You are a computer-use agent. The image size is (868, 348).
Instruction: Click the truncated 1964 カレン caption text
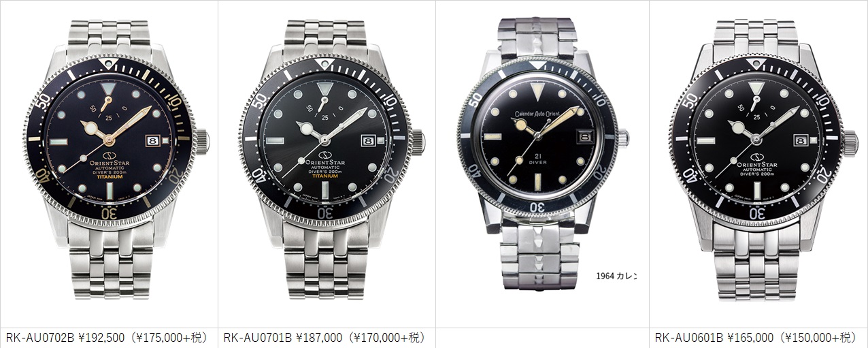616,276
